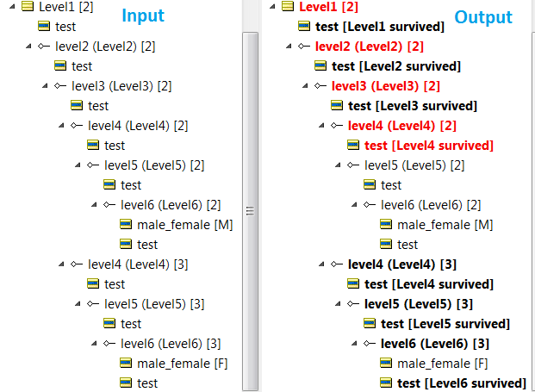The height and width of the screenshot is (392, 535).
Task: Click group icon of level3 (Level3) [2] in Input
Action: [60, 85]
